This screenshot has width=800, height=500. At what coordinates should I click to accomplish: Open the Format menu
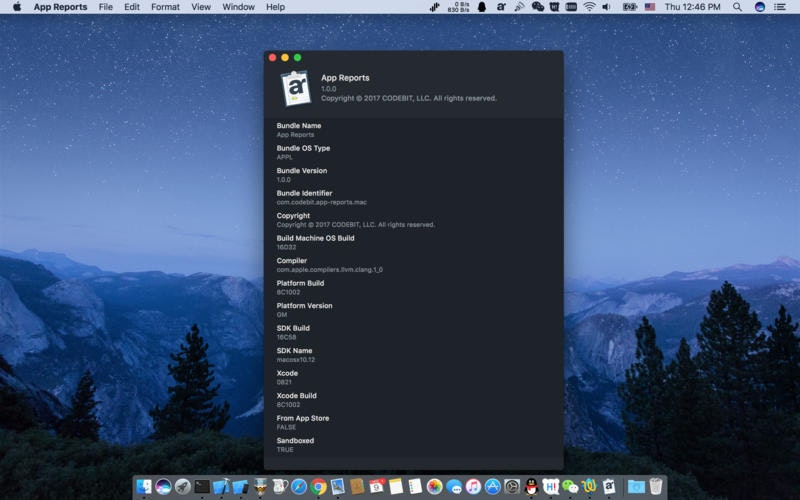(x=165, y=7)
